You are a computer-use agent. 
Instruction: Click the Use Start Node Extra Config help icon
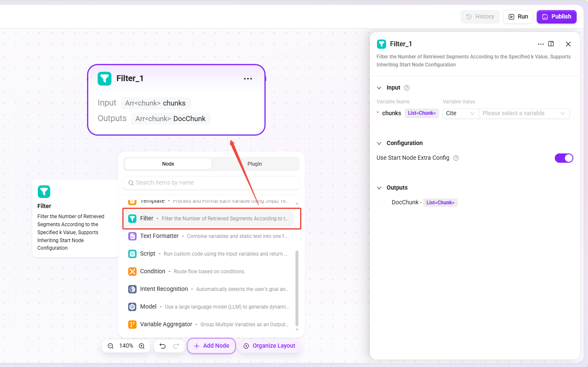(x=456, y=158)
